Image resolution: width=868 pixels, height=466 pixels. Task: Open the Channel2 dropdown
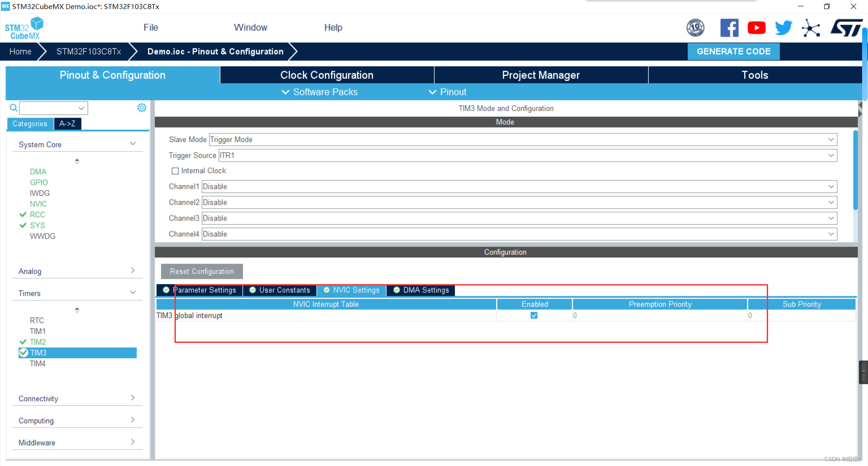pyautogui.click(x=519, y=203)
